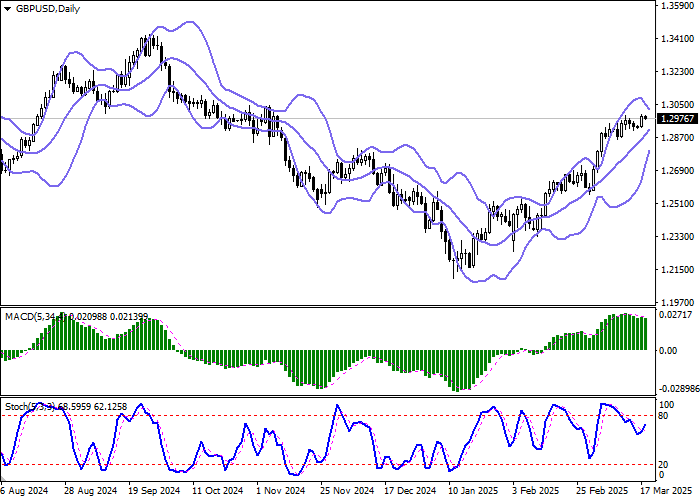Image resolution: width=700 pixels, height=500 pixels.
Task: Select Stochastic overbought level label 80
Action: [663, 416]
